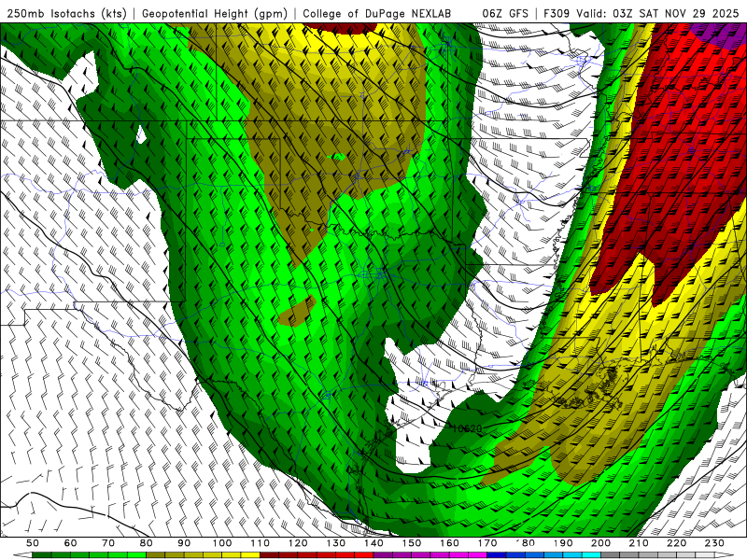Click the dark blue swatch starting at 170
Image resolution: width=747 pixels, height=560 pixels.
pos(497,555)
